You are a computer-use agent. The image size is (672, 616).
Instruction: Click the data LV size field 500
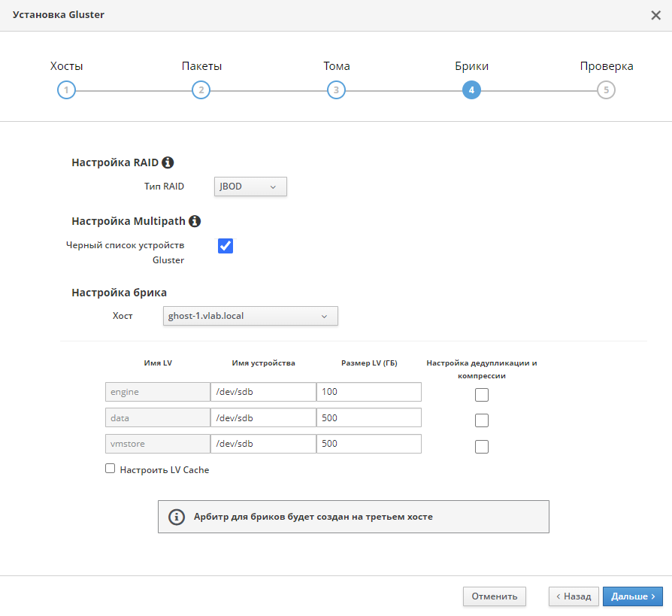(369, 418)
